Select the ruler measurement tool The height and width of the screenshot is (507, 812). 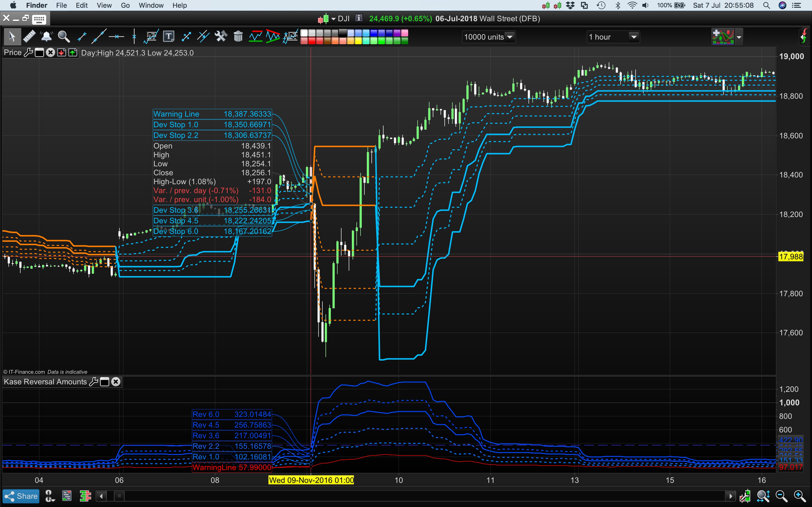(29, 36)
